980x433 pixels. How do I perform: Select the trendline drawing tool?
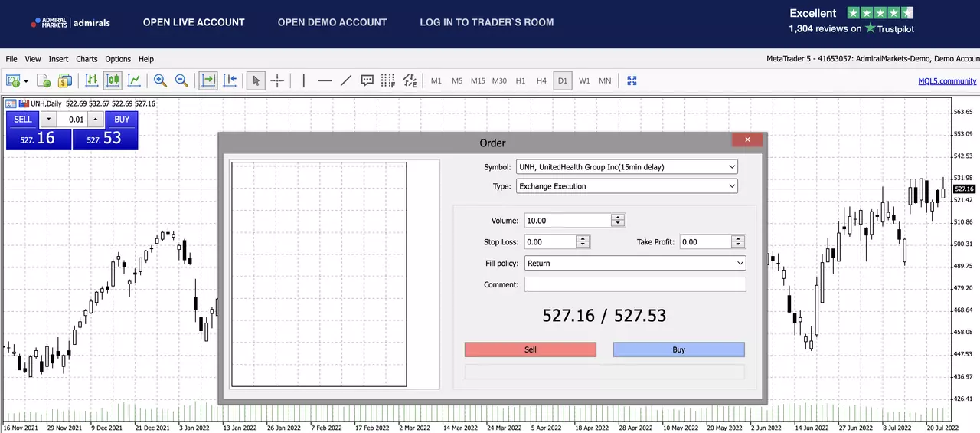[345, 80]
